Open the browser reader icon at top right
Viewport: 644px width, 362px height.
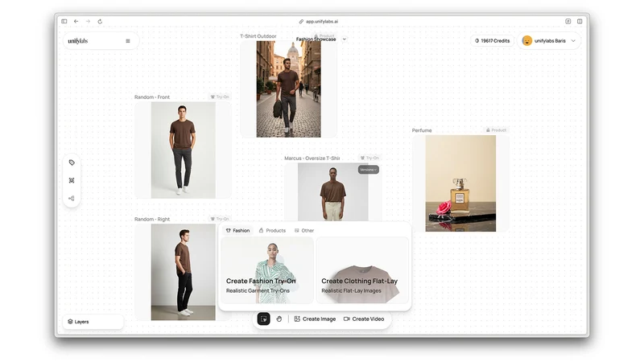coord(568,22)
